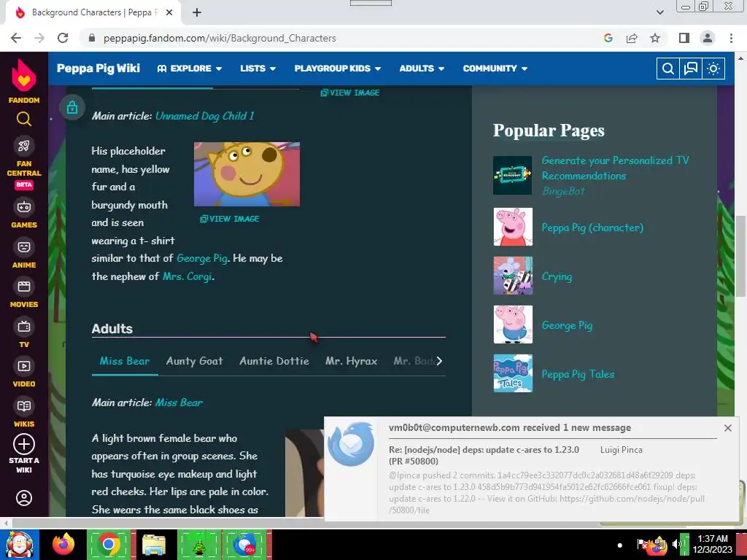Screen dimensions: 747x560
Task: Switch to the Auntie Dottie tab
Action: pos(274,362)
